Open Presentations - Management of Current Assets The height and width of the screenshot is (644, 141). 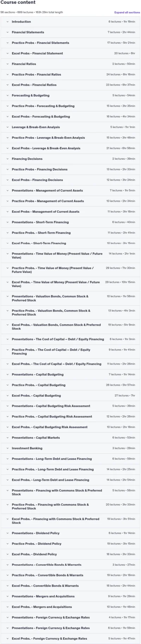[x=70, y=191]
